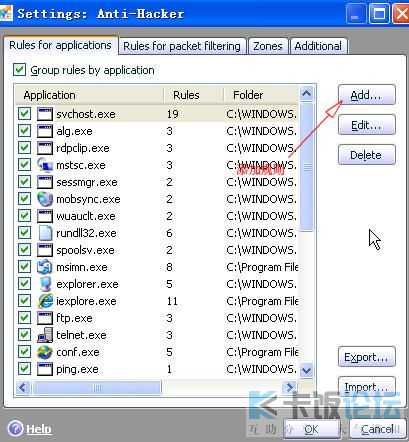The width and height of the screenshot is (409, 442).
Task: Click the explorer.exe computer icon
Action: click(x=45, y=284)
